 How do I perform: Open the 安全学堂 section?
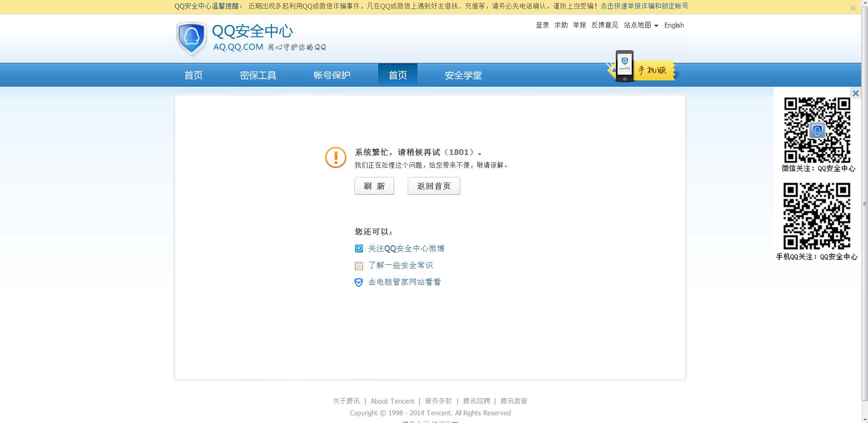[x=462, y=75]
